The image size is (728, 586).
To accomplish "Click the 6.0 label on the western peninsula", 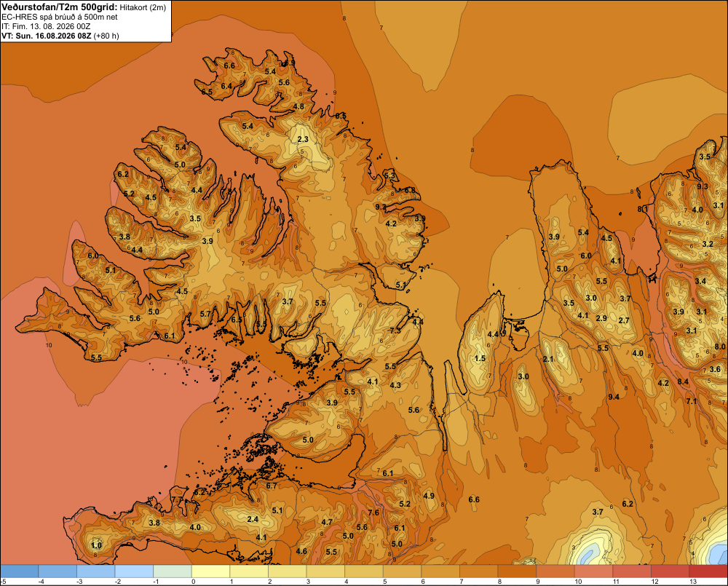I will pyautogui.click(x=93, y=256).
